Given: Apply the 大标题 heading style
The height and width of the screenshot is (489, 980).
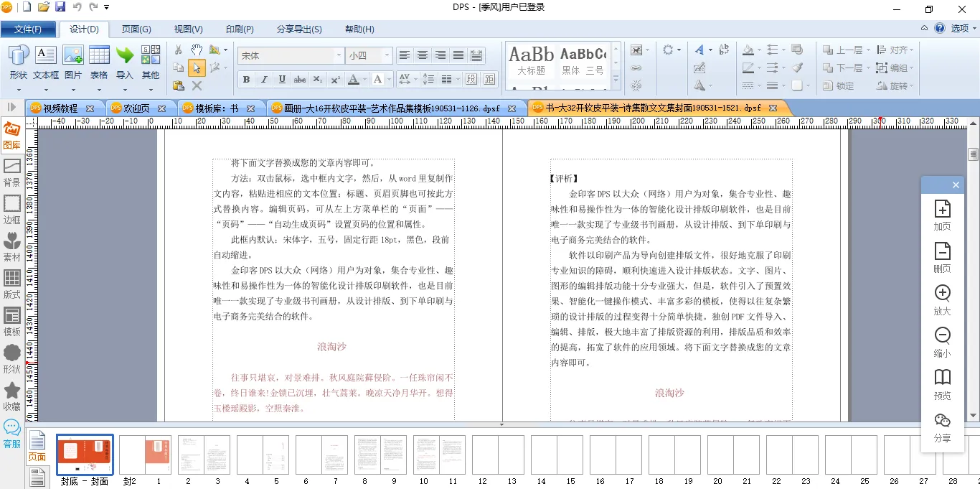Looking at the screenshot, I should click(x=531, y=61).
